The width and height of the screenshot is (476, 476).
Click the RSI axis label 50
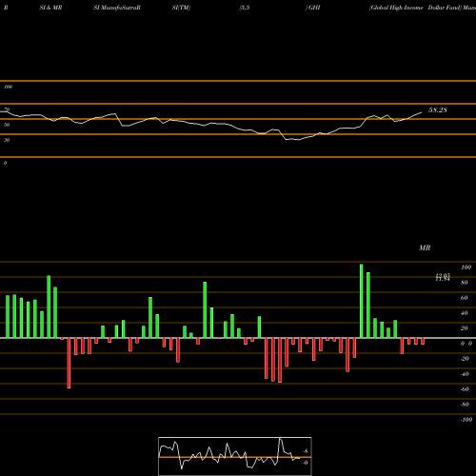click(x=7, y=125)
